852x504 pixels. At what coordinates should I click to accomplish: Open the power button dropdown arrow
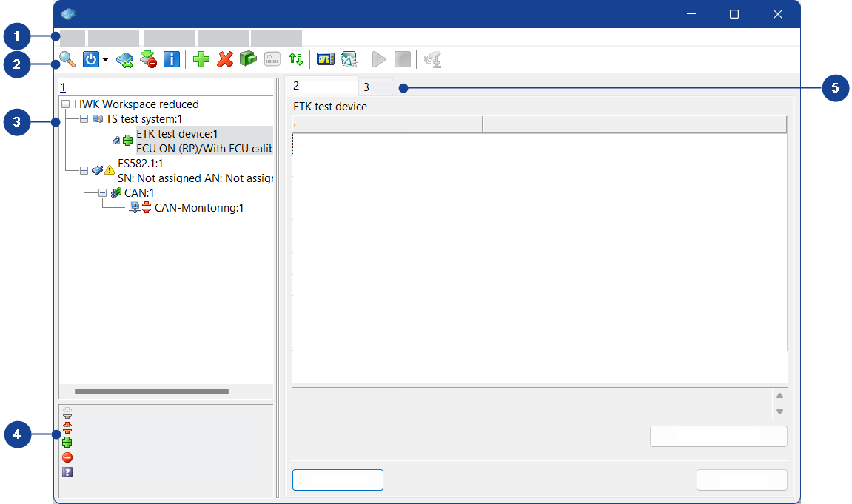click(106, 60)
